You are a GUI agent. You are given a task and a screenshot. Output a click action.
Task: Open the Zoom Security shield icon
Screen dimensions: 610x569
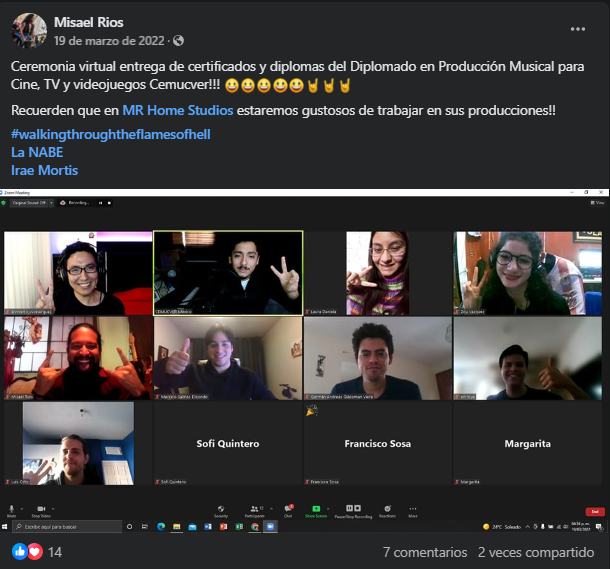point(221,510)
